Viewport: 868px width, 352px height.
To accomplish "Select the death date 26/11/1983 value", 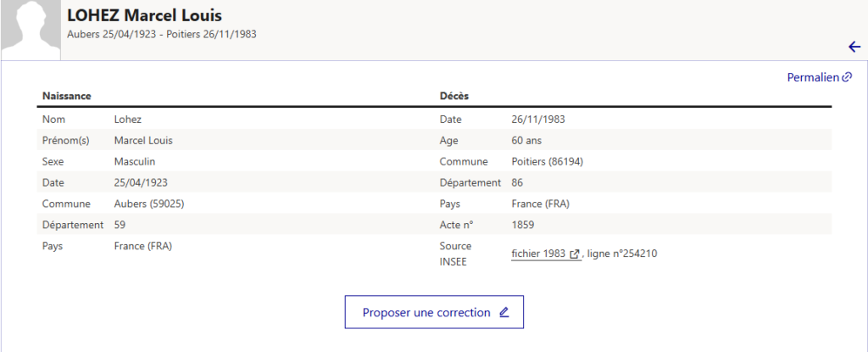I will pos(538,119).
